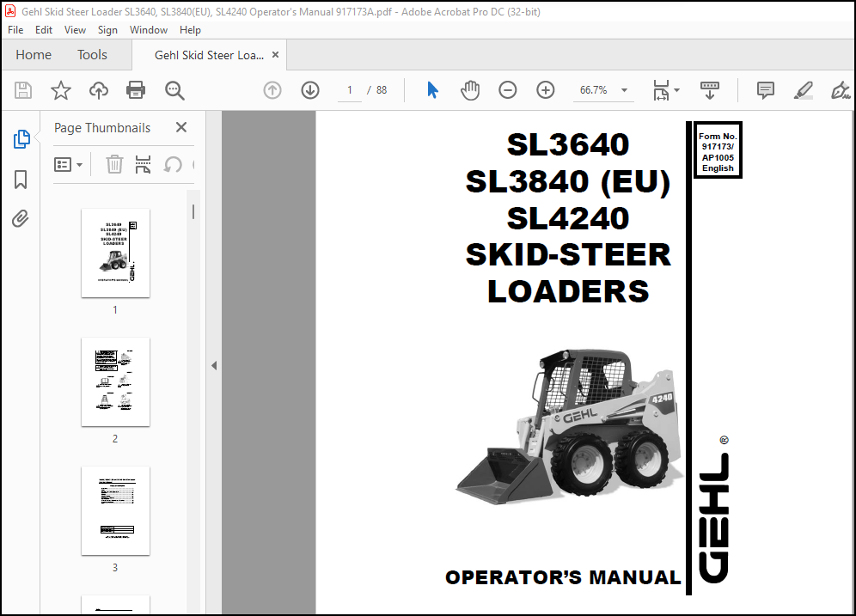Image resolution: width=856 pixels, height=616 pixels.
Task: Open the Edit menu
Action: point(44,30)
